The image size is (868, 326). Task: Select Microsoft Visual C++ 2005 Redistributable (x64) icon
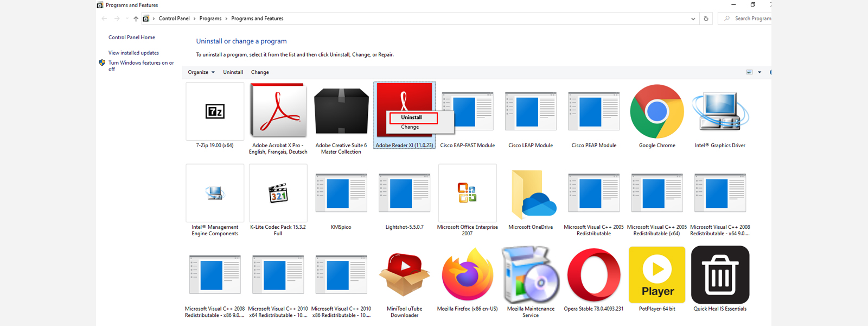coord(657,193)
